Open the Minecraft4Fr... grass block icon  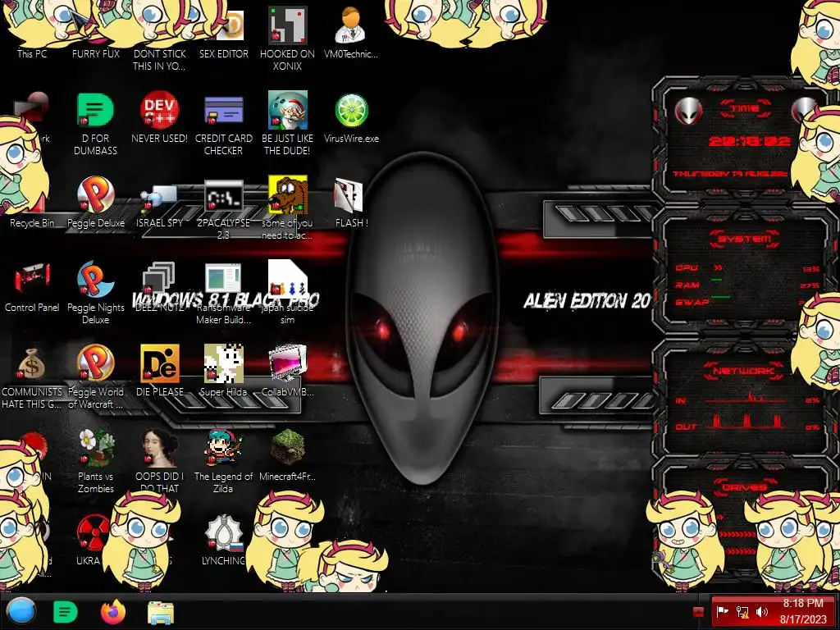288,447
